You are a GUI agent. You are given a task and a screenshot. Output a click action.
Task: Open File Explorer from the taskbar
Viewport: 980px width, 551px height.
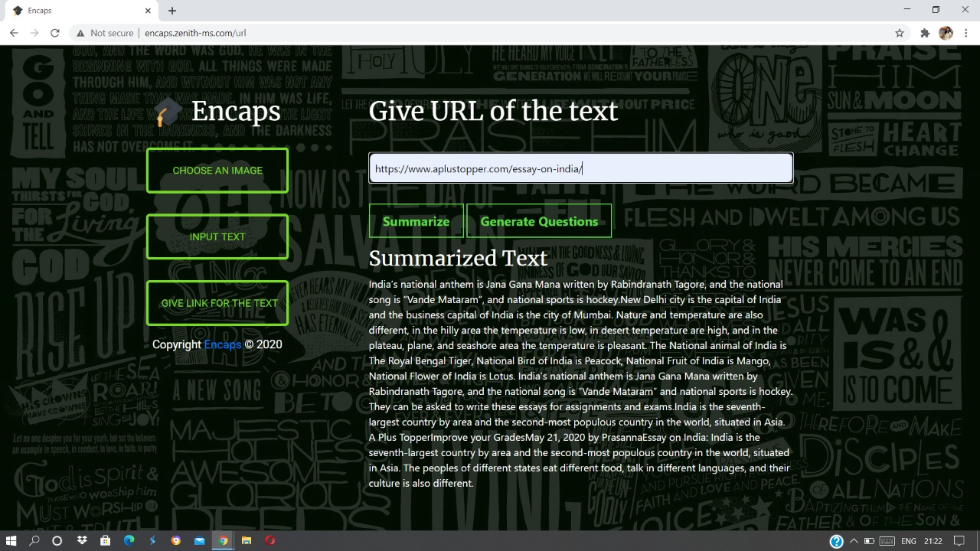(247, 540)
